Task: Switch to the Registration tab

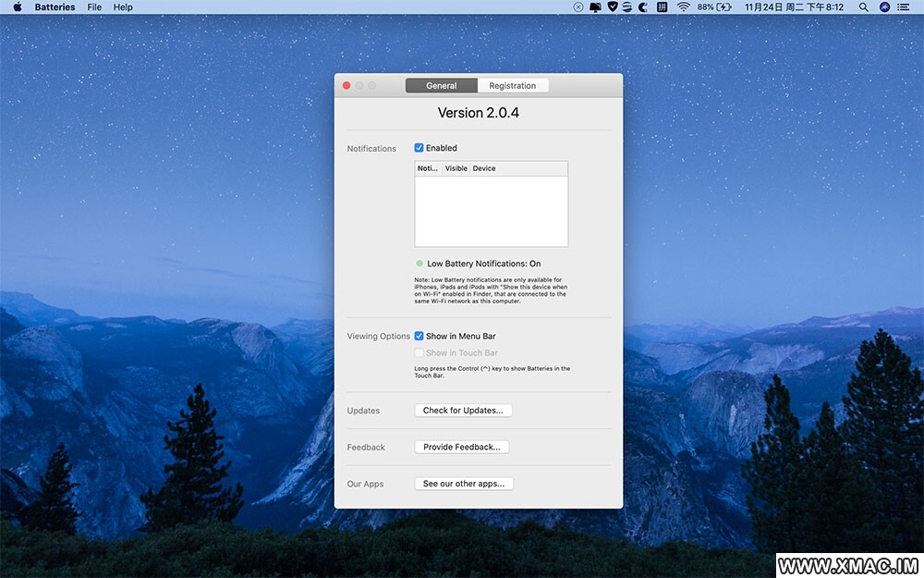Action: coord(513,85)
